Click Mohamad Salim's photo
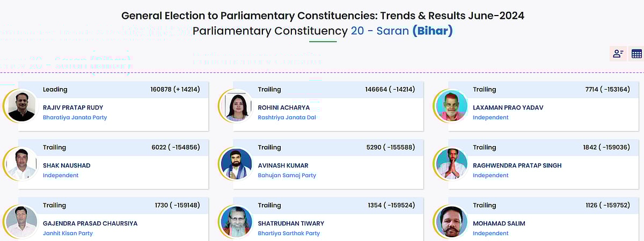 [451, 222]
